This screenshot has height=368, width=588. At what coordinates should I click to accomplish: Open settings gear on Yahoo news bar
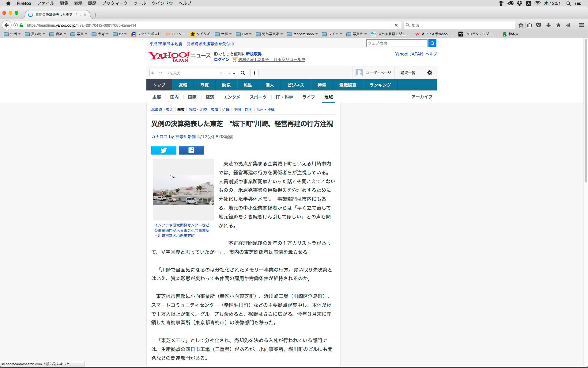pyautogui.click(x=429, y=73)
